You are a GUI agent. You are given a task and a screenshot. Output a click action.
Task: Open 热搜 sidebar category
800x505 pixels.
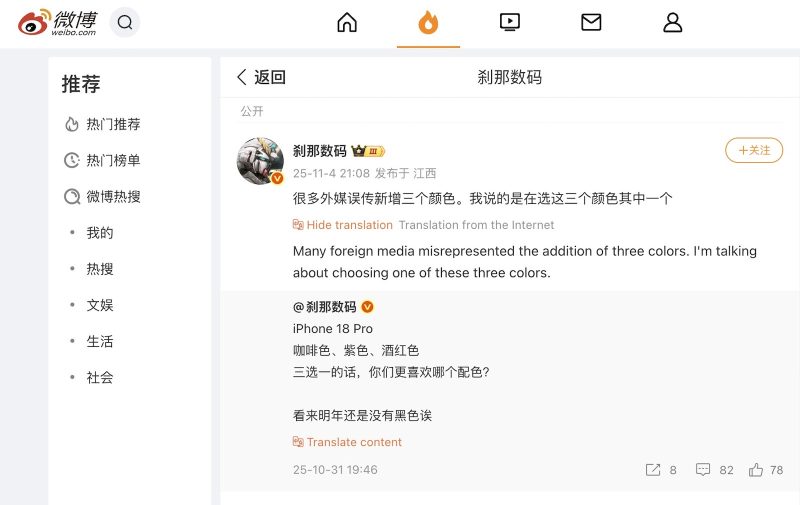point(99,269)
